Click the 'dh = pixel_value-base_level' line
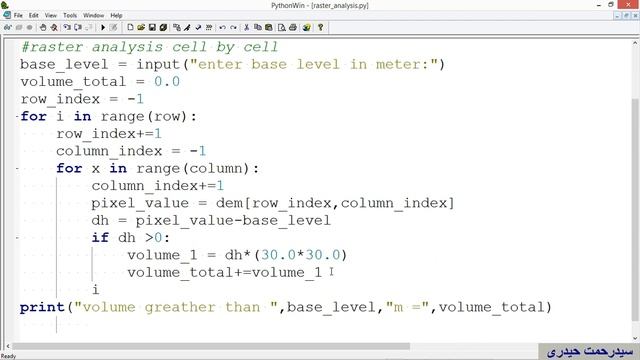The image size is (640, 360). tap(211, 220)
